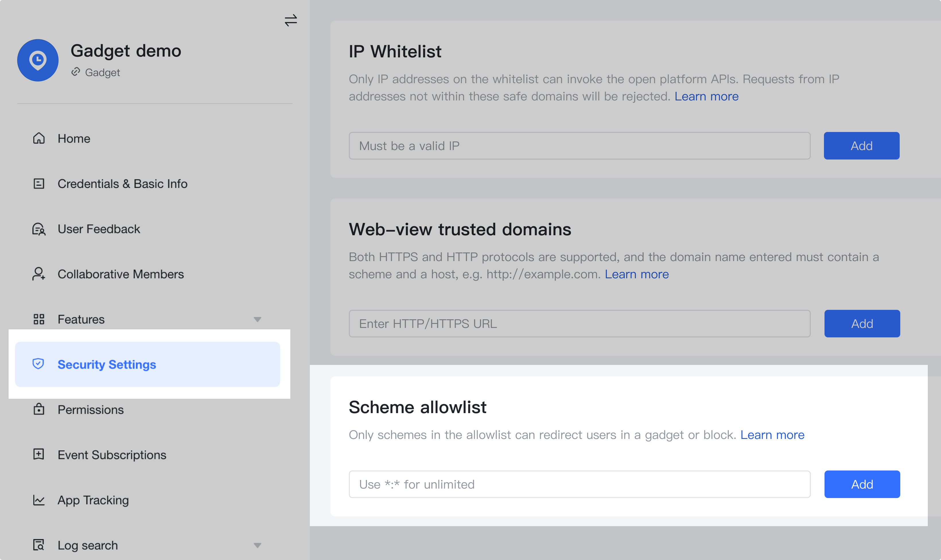Screen dimensions: 941x560
Task: Open Learn more for Web-view trusted domains
Action: pyautogui.click(x=637, y=274)
